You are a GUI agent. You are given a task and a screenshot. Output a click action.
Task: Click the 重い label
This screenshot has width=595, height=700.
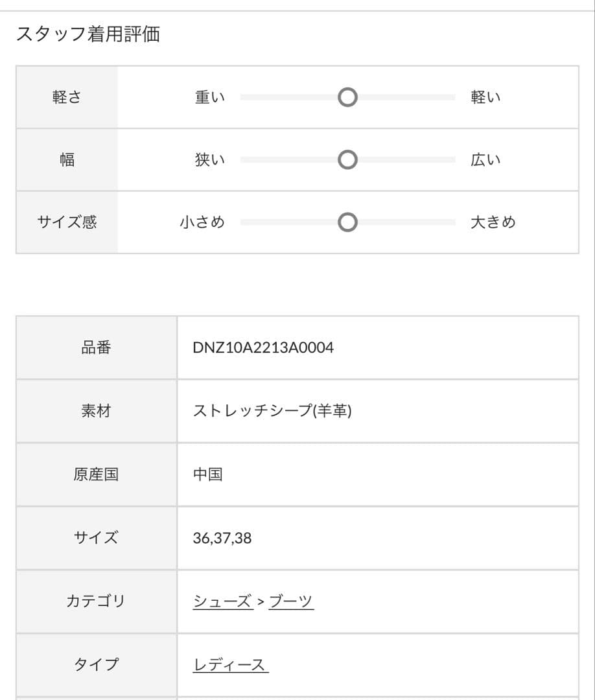[x=210, y=97]
